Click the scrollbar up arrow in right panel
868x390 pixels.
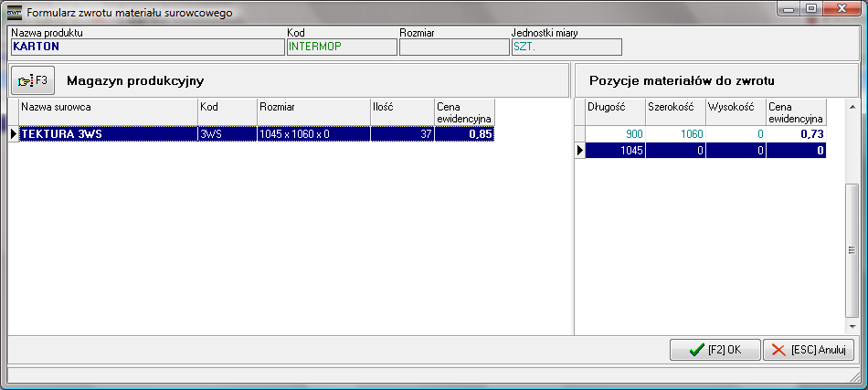point(852,107)
